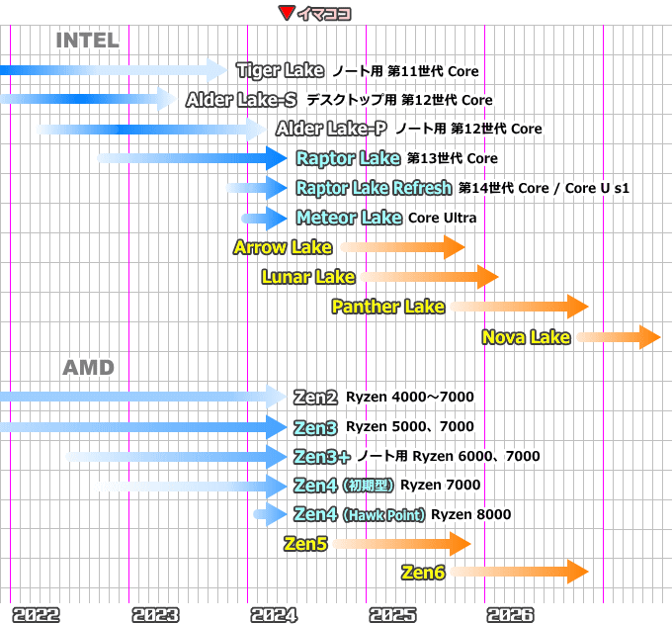Click the Raptor Lake label

tap(348, 158)
